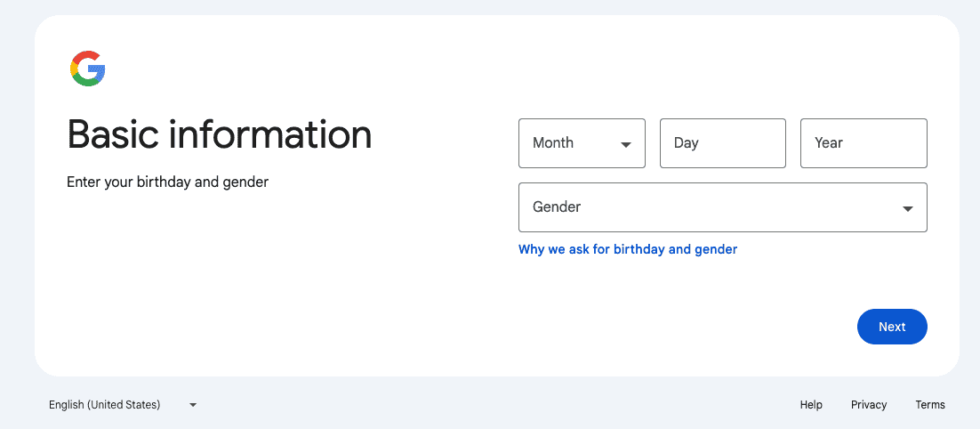The width and height of the screenshot is (980, 429).
Task: Open the English (United States) language menu
Action: [x=123, y=405]
